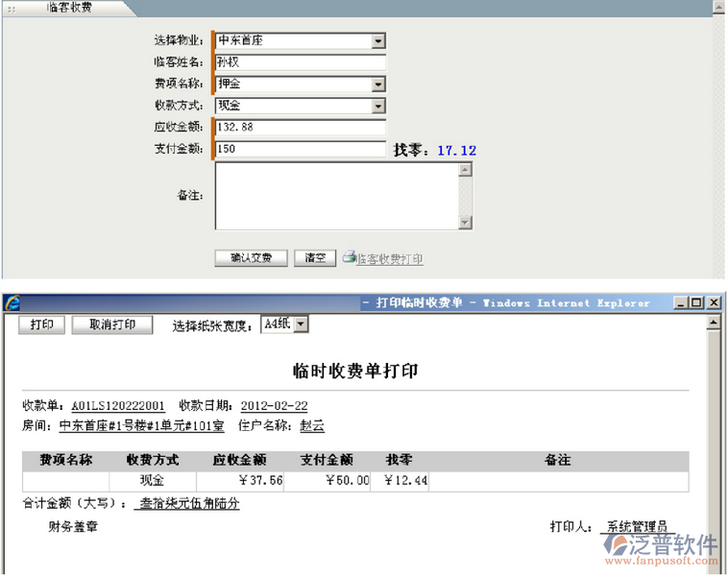Click the collapse arrow icon at top right
728x576 pixels.
point(717,7)
